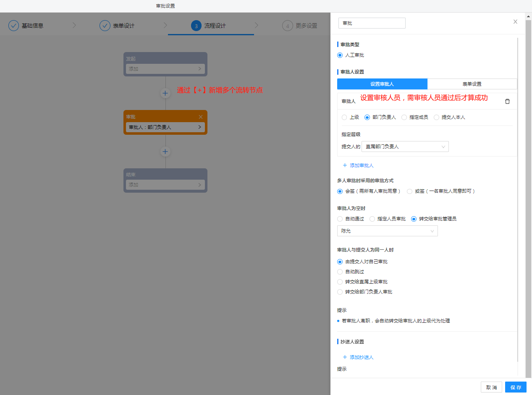Click the plus node below the 审批 step
Screen dimensions: 532x395
[x=165, y=152]
